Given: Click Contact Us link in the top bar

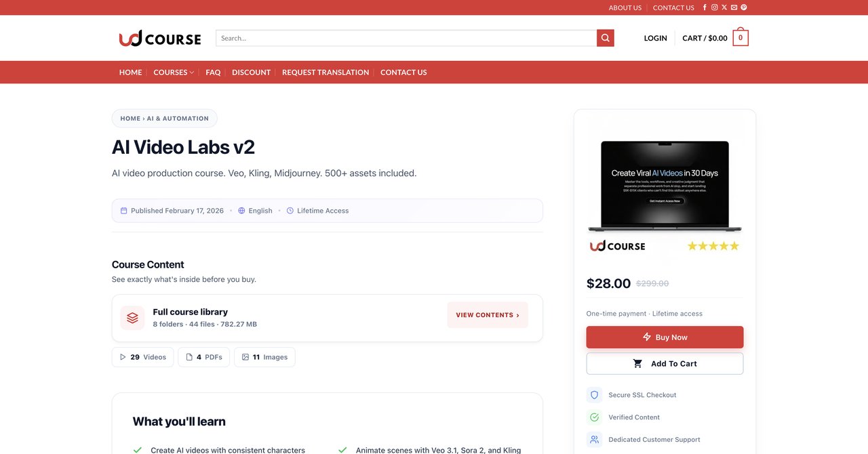Looking at the screenshot, I should pos(673,8).
